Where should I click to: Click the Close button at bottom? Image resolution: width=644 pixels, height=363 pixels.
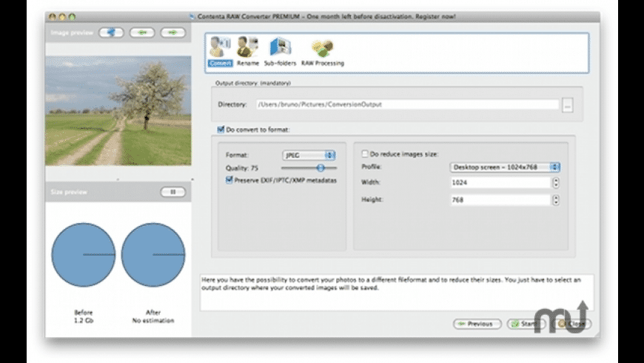[x=572, y=324]
